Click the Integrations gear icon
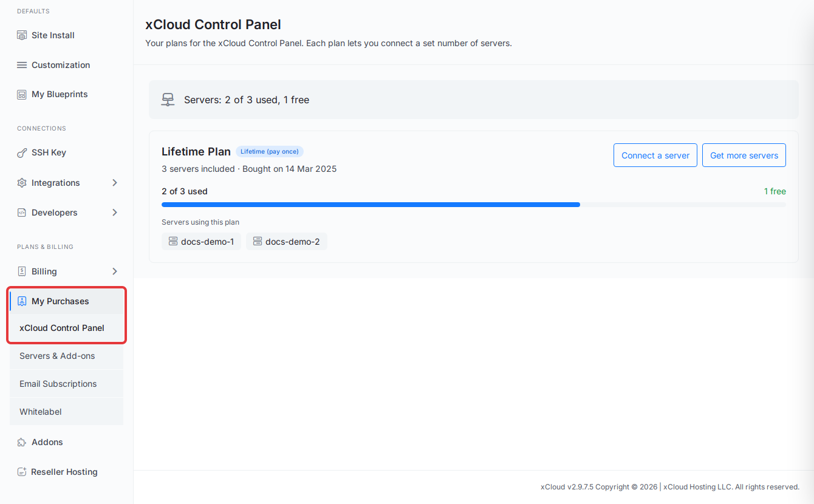The height and width of the screenshot is (504, 814). pyautogui.click(x=22, y=183)
